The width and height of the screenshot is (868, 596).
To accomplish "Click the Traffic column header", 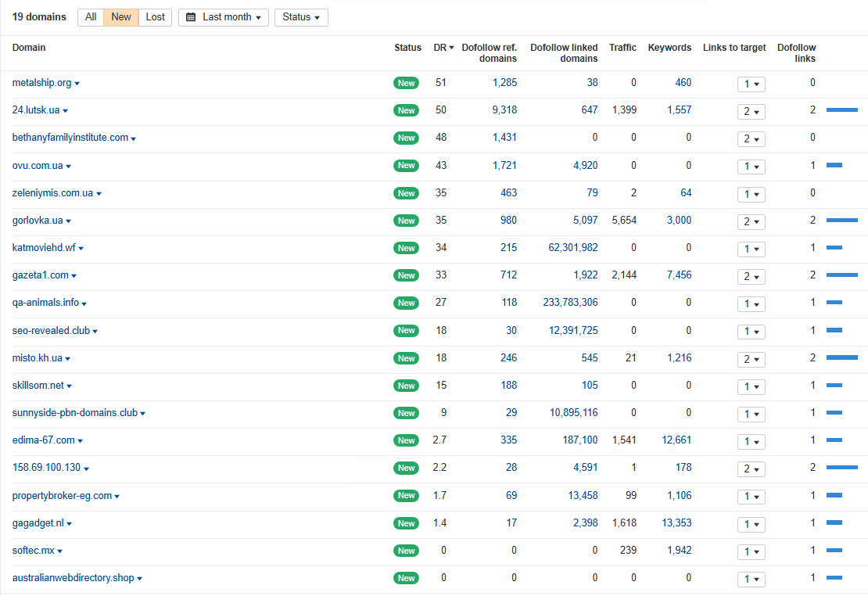I will coord(622,48).
